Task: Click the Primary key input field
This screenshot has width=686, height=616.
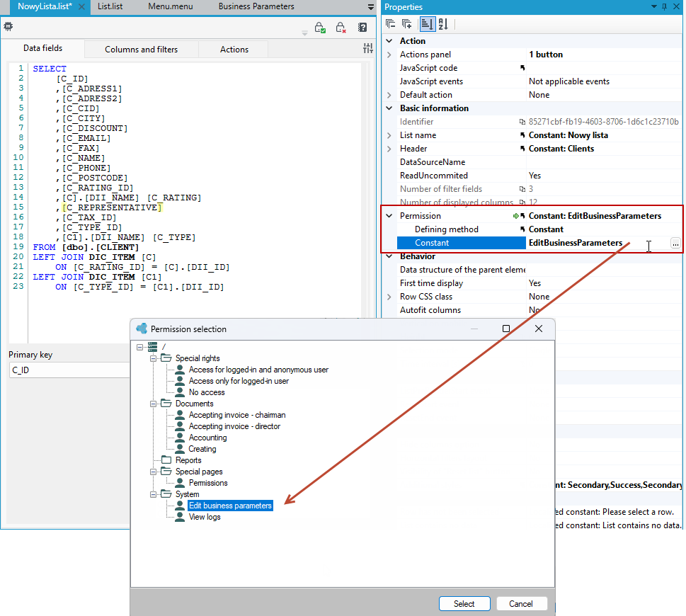Action: [69, 370]
